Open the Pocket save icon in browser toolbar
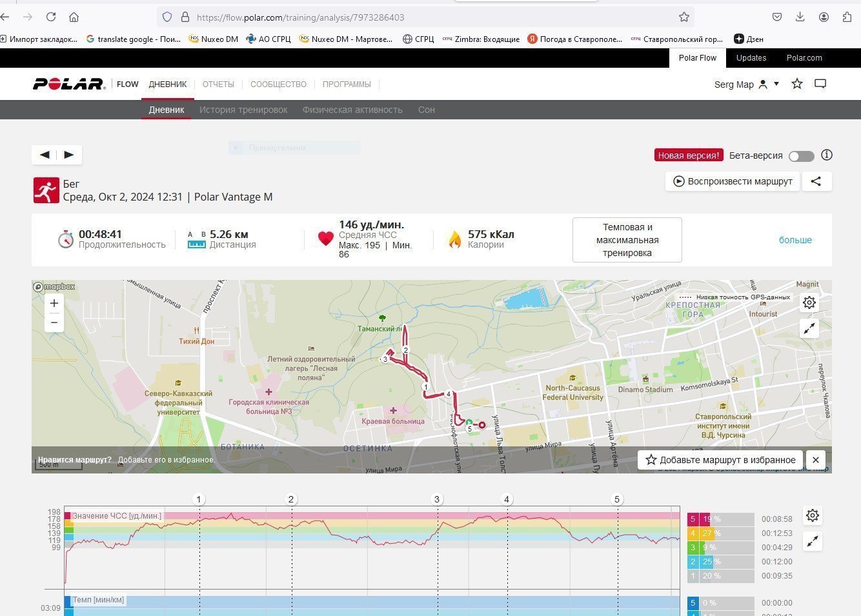861x616 pixels. pyautogui.click(x=777, y=17)
